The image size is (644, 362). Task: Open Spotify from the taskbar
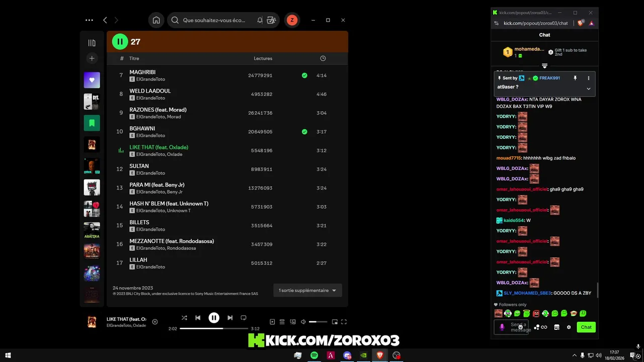[314, 355]
